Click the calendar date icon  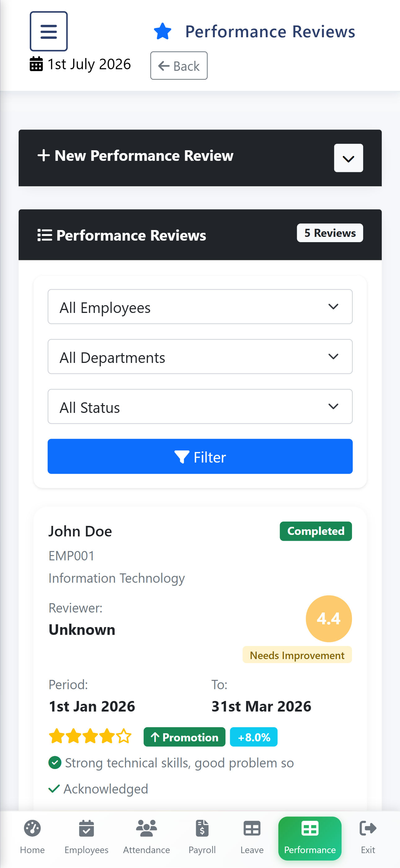[x=36, y=64]
